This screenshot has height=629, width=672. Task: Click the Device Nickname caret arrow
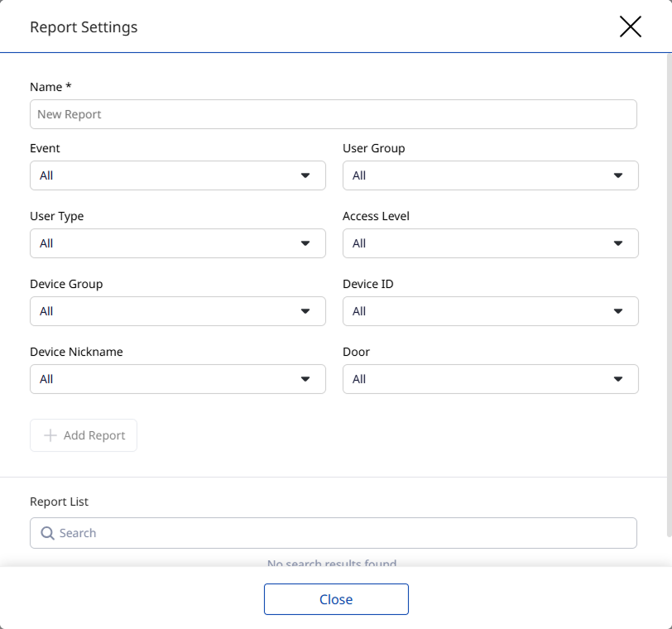coord(305,379)
